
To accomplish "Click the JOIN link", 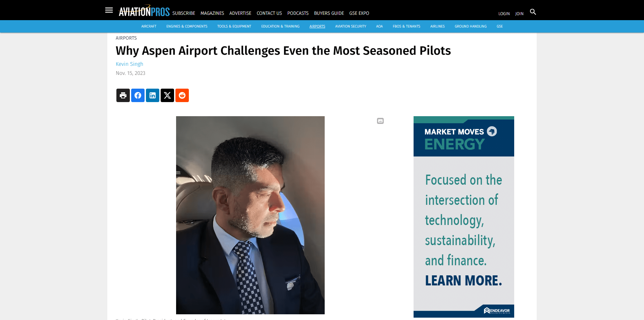I will point(519,14).
